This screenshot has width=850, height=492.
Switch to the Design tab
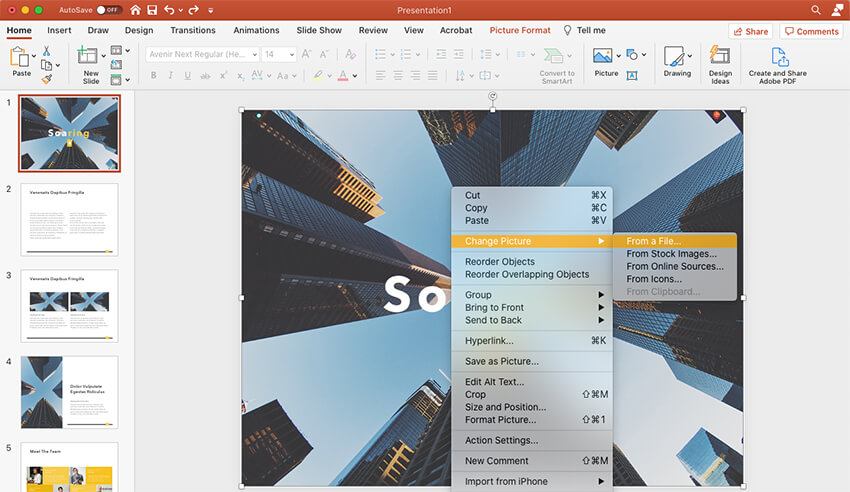(139, 30)
